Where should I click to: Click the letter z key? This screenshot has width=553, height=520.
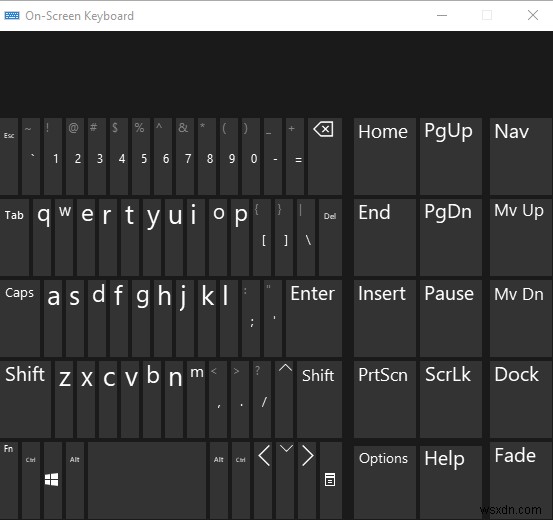(x=64, y=399)
